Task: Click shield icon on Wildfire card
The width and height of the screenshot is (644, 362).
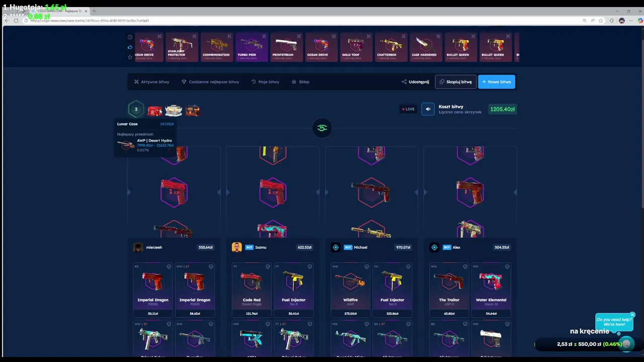Action: click(x=366, y=266)
